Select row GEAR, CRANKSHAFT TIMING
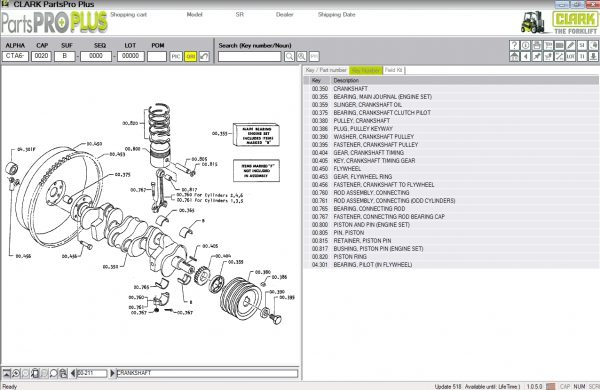The height and width of the screenshot is (390, 600). 451,152
